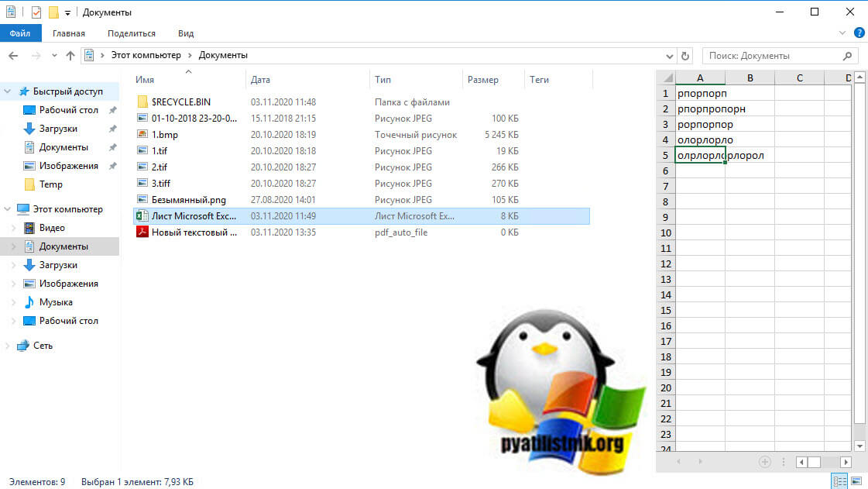The height and width of the screenshot is (489, 868).
Task: Select the Лист Microsoft Excel file icon
Action: coord(142,216)
